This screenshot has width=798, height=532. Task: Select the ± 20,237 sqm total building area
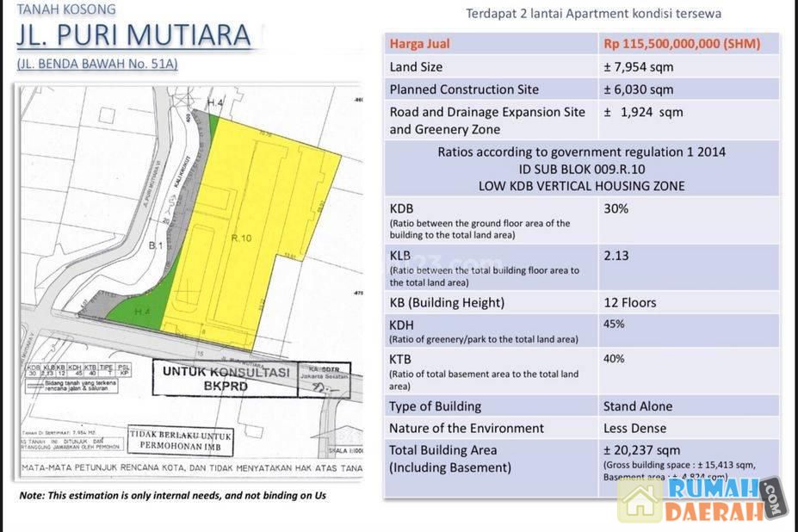[x=641, y=450]
